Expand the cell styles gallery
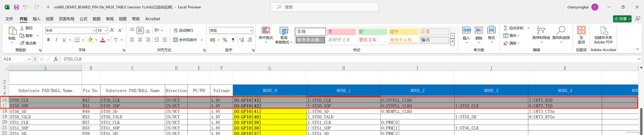The width and height of the screenshot is (644, 135). pyautogui.click(x=452, y=42)
